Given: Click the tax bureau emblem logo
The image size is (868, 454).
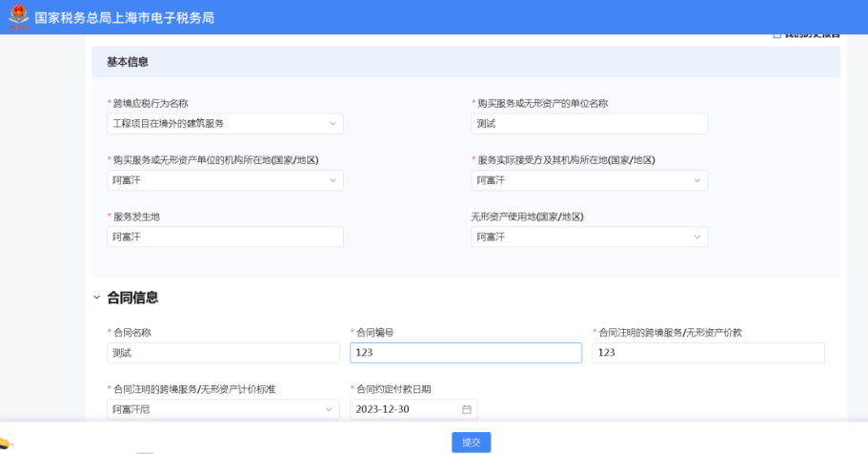Looking at the screenshot, I should [17, 17].
